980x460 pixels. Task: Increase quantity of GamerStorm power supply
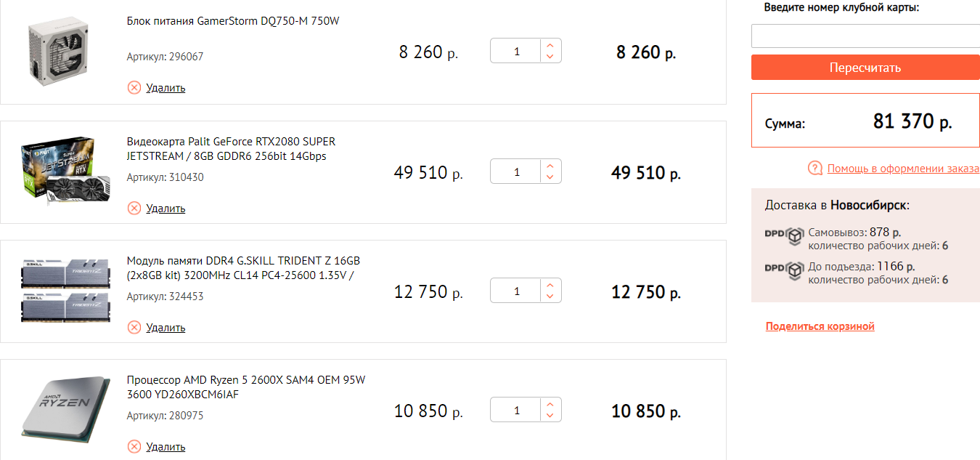click(550, 45)
